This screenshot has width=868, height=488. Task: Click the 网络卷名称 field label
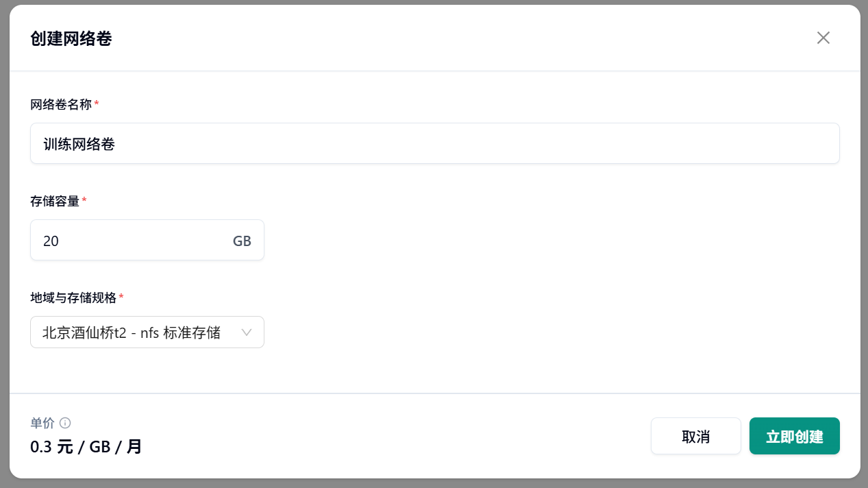click(61, 104)
